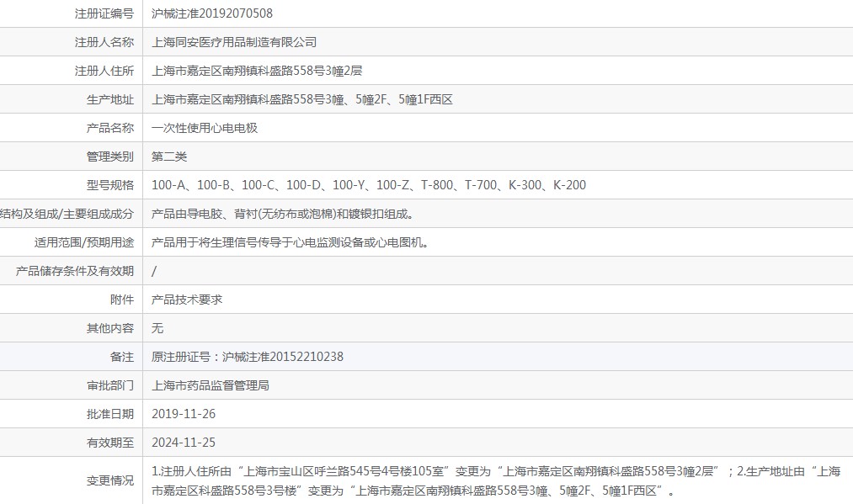Click the label 注册证编号
The width and height of the screenshot is (853, 504).
[x=104, y=13]
